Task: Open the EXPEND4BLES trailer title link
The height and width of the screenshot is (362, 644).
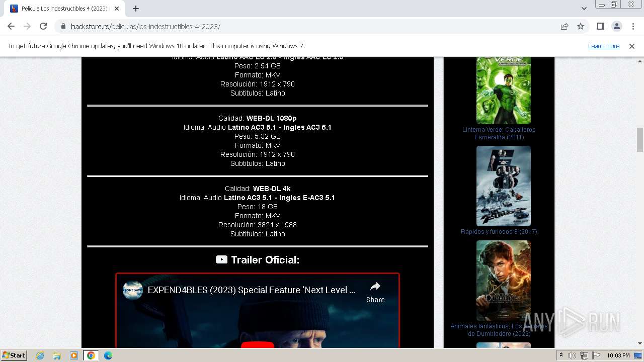Action: pyautogui.click(x=252, y=290)
